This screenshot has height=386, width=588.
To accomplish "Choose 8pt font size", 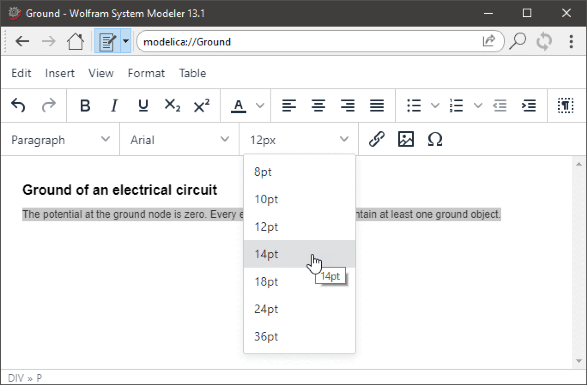I will 300,172.
